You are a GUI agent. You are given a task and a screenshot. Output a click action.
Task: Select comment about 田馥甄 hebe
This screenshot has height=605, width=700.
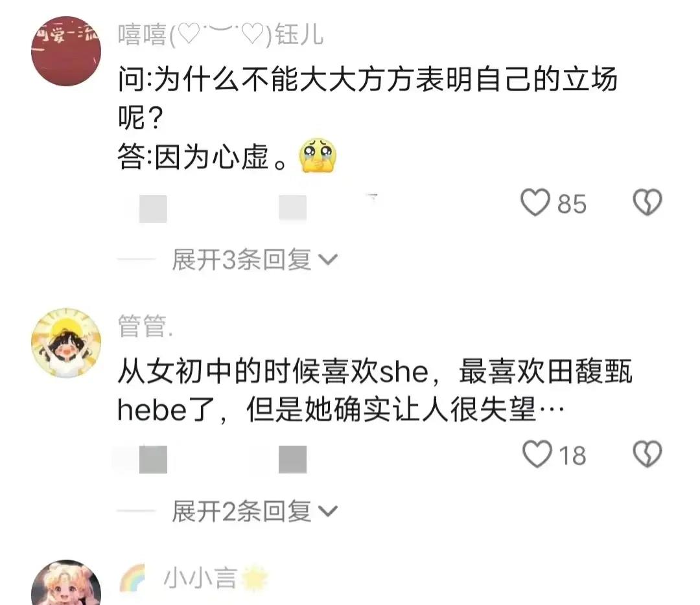375,391
